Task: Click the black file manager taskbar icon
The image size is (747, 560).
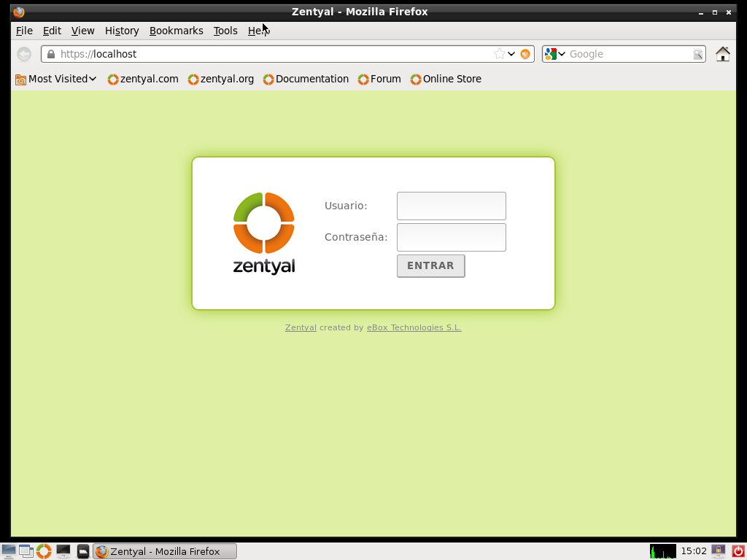Action: 83,551
